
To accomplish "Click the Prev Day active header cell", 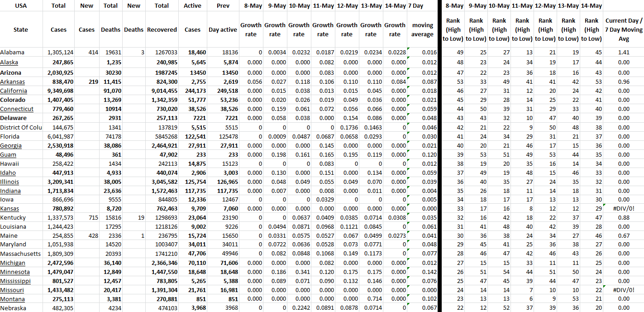I will 223,29.
